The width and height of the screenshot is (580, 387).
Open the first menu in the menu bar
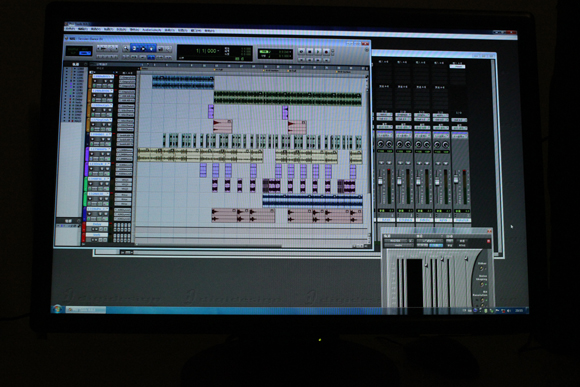71,29
